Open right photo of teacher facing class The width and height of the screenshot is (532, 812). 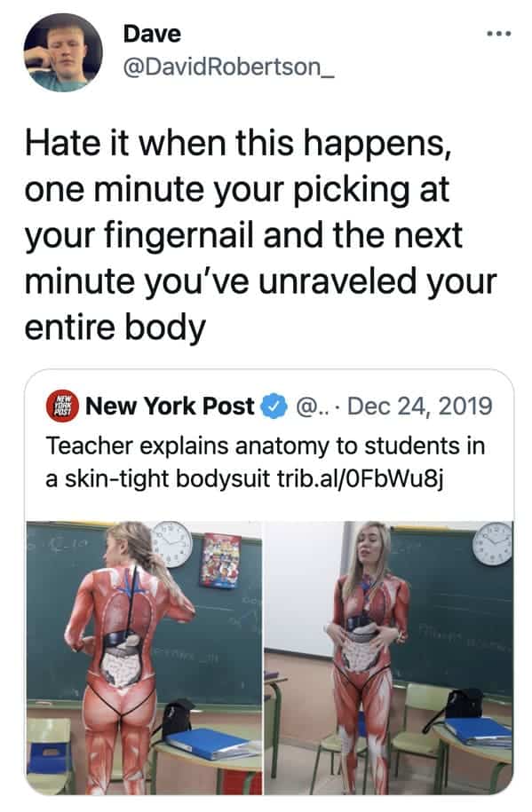click(389, 658)
